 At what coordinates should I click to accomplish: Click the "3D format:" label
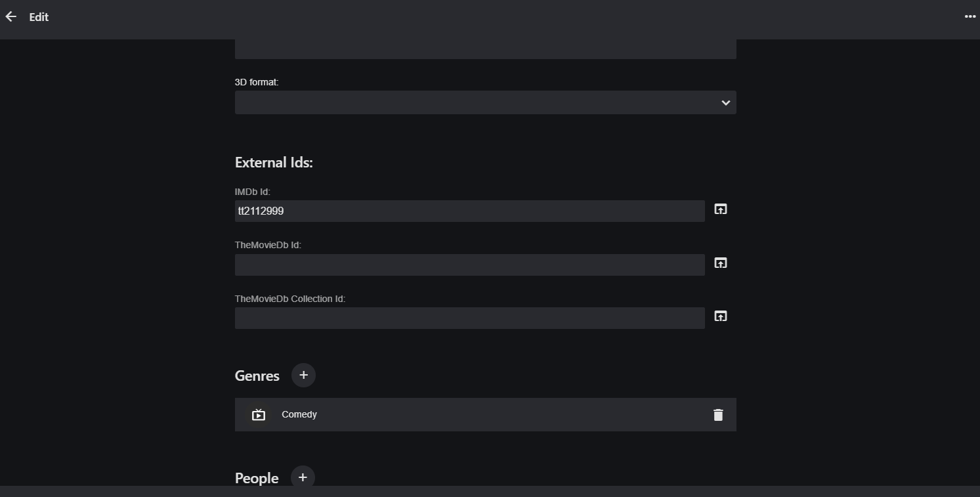257,82
